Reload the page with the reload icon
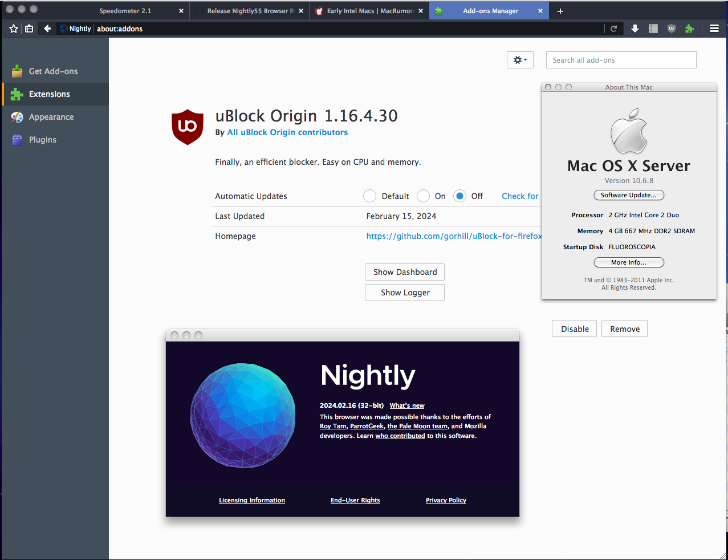 click(614, 29)
